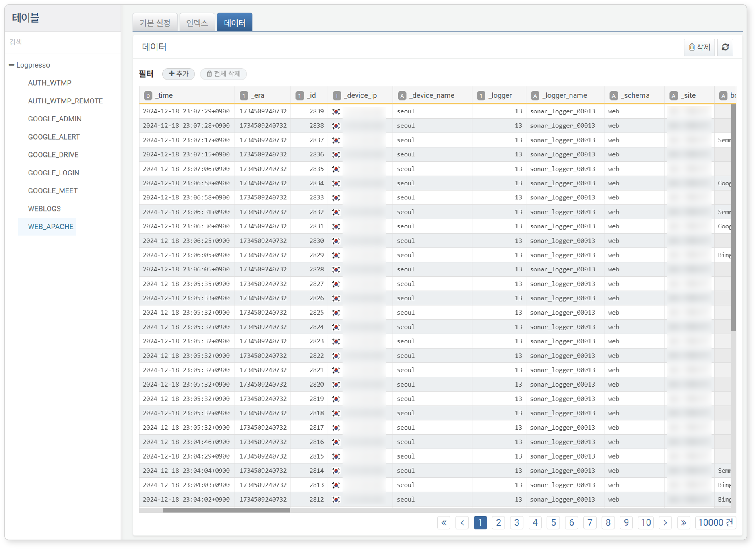Open the GOOGLE_ALERT table
Image resolution: width=756 pixels, height=549 pixels.
click(54, 137)
